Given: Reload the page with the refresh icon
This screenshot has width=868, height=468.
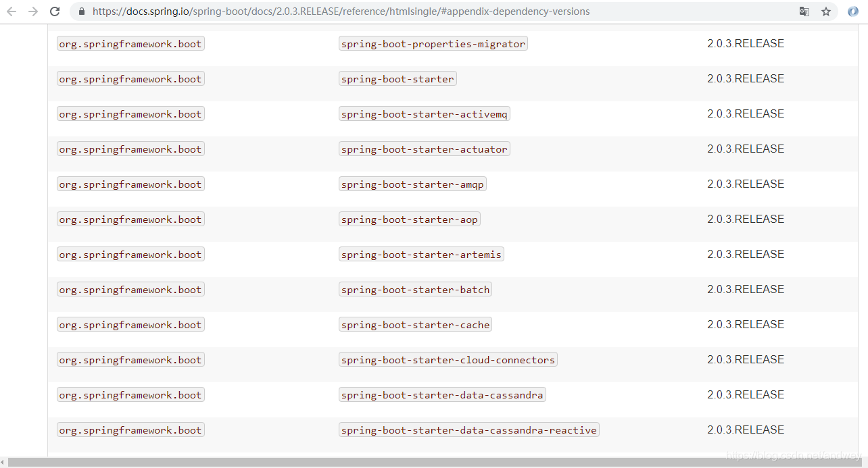Looking at the screenshot, I should [55, 11].
